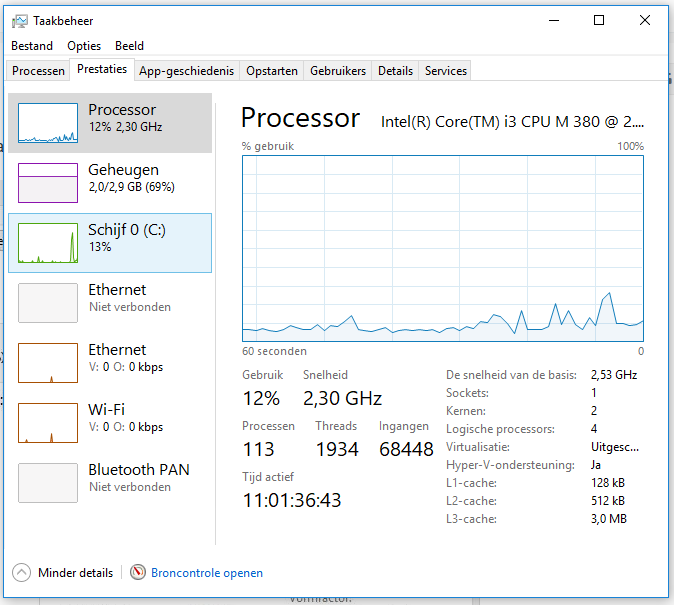674x605 pixels.
Task: Open the Opties menu
Action: click(x=84, y=46)
